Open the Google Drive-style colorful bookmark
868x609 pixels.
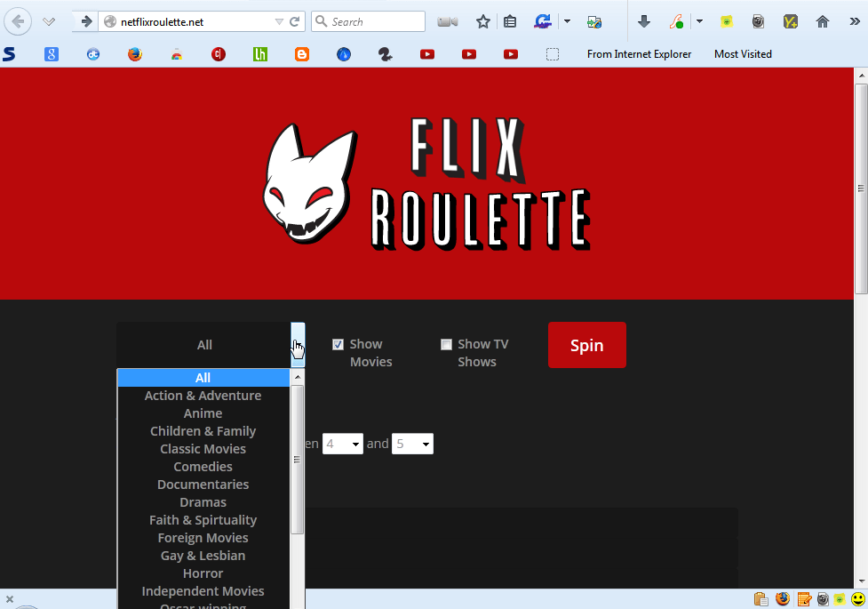tap(177, 54)
